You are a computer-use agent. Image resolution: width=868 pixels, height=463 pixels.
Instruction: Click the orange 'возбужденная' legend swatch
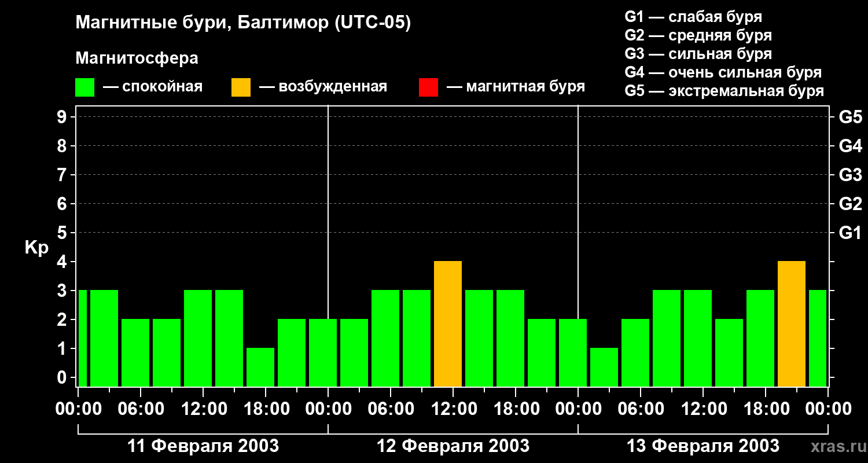241,87
